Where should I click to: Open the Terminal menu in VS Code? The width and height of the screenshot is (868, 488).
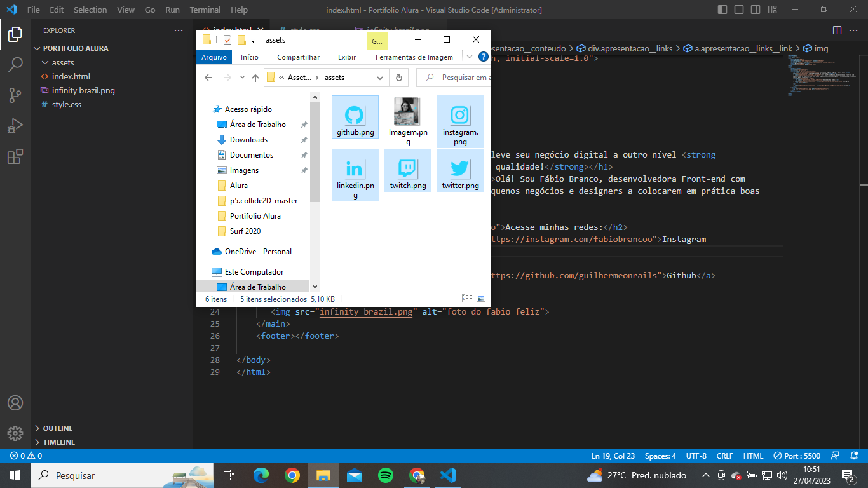(x=205, y=10)
